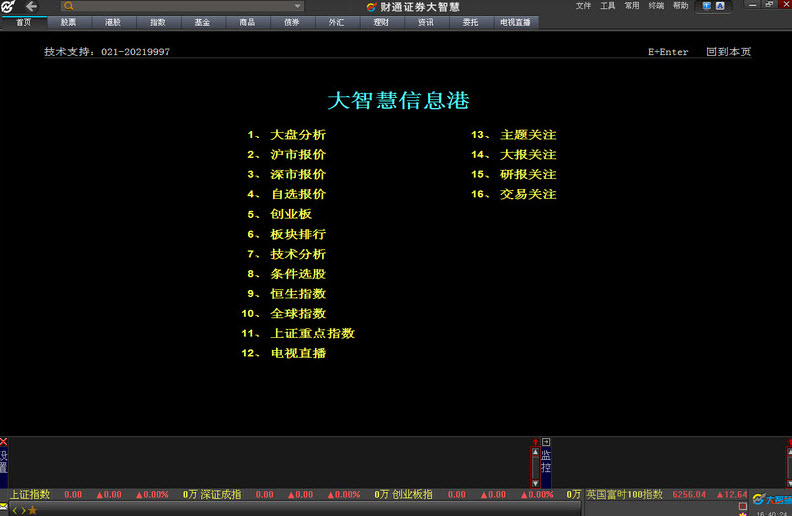
Task: Close the bottom panel with red X
Action: [x=4, y=442]
